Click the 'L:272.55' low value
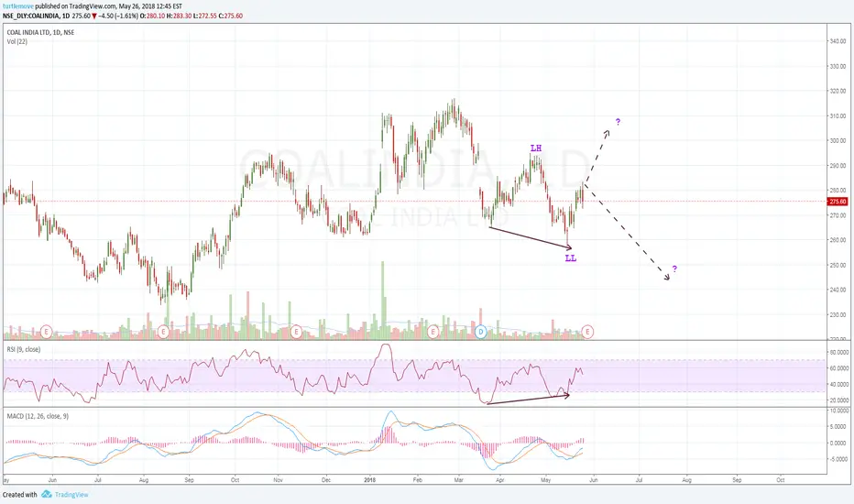The height and width of the screenshot is (504, 854). click(x=204, y=16)
